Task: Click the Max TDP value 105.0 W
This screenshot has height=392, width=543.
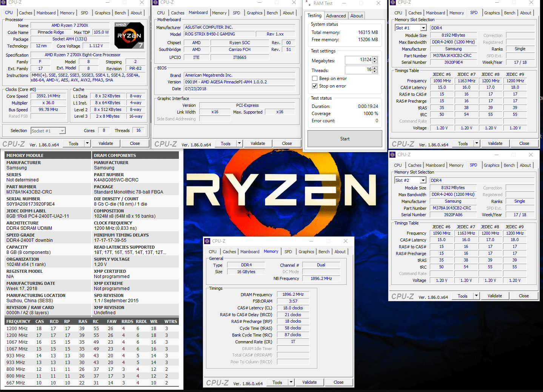Action: click(x=101, y=32)
